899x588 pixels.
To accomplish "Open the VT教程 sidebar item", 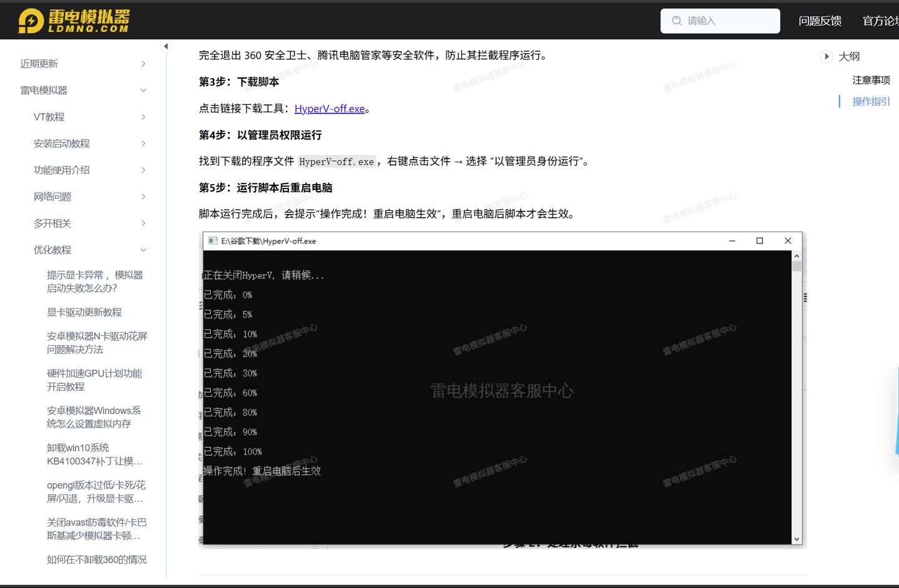I will [49, 117].
